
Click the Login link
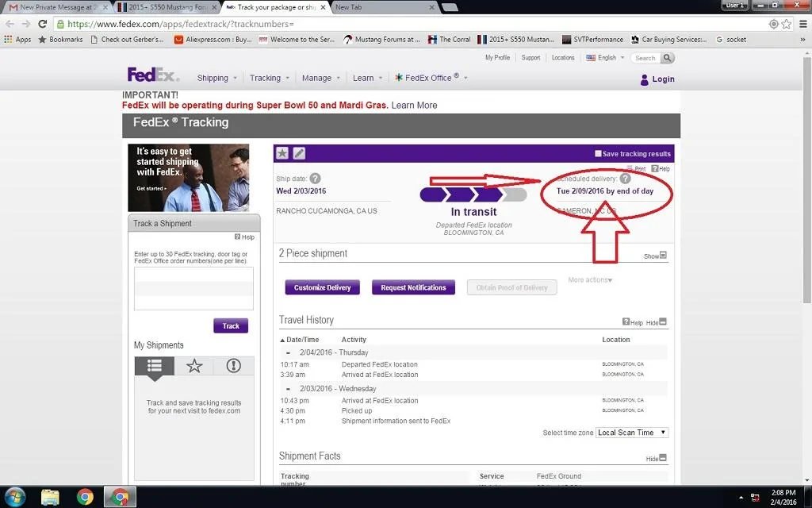[x=663, y=79]
